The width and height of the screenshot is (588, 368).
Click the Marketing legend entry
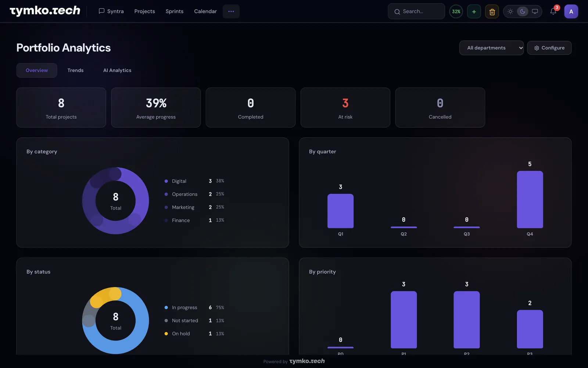click(x=194, y=207)
